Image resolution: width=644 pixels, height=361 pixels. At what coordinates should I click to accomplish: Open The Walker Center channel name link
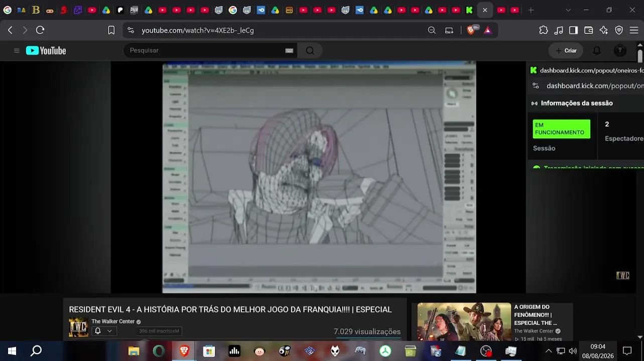click(x=113, y=321)
